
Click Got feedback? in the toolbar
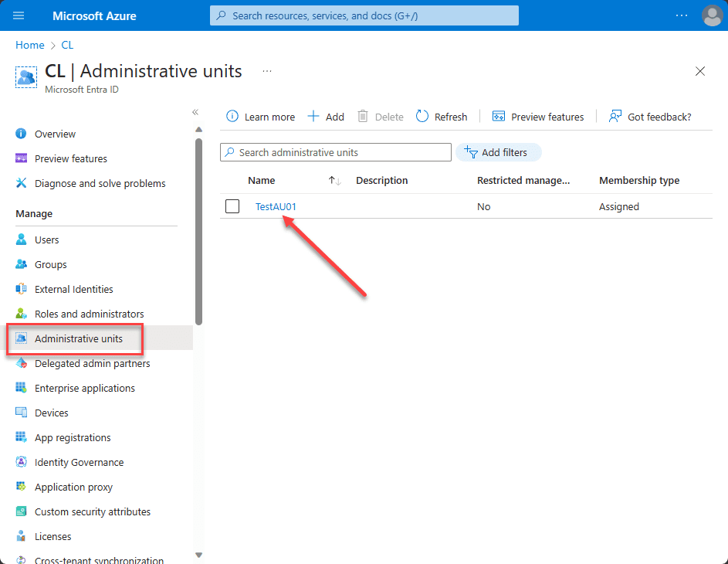pyautogui.click(x=650, y=117)
